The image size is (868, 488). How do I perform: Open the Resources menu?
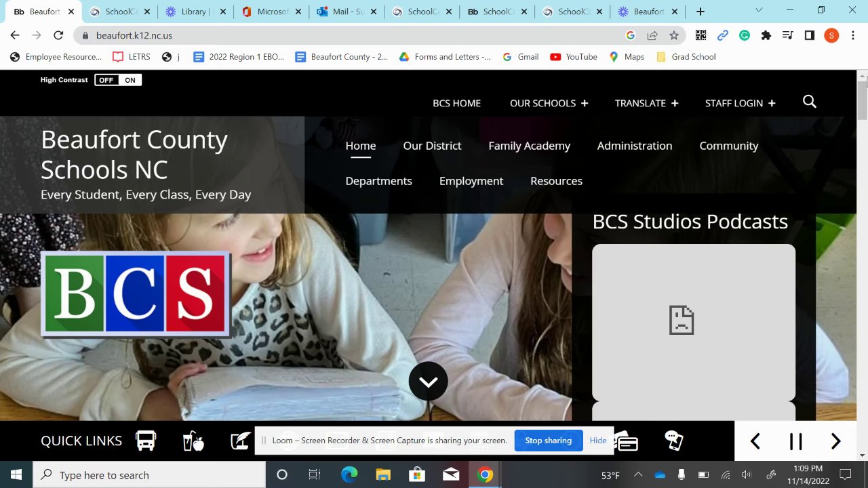point(557,181)
